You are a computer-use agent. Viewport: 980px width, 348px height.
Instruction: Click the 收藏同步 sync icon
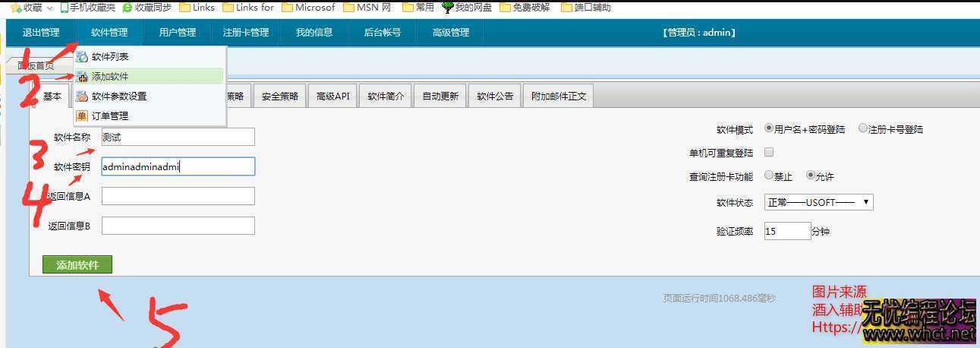[128, 8]
